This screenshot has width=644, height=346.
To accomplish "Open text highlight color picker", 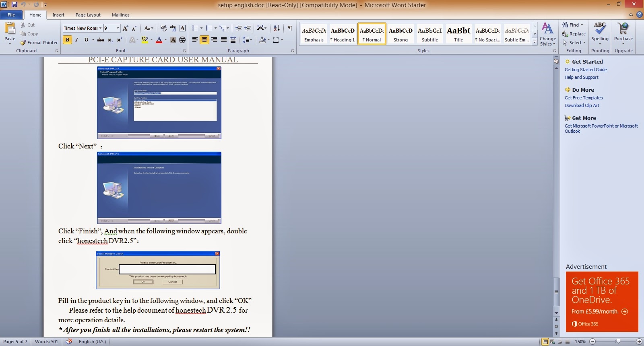I will pyautogui.click(x=151, y=40).
